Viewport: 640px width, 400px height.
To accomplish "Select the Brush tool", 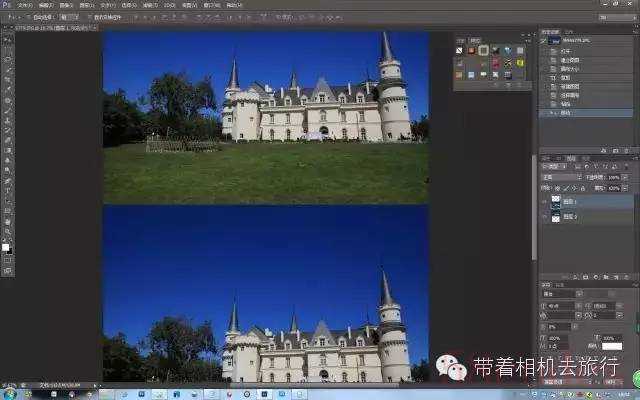I will 7,110.
